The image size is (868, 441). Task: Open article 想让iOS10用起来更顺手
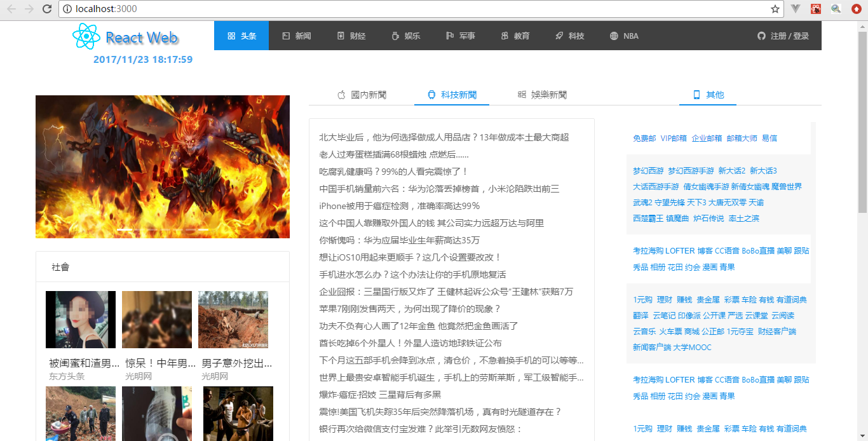click(410, 257)
